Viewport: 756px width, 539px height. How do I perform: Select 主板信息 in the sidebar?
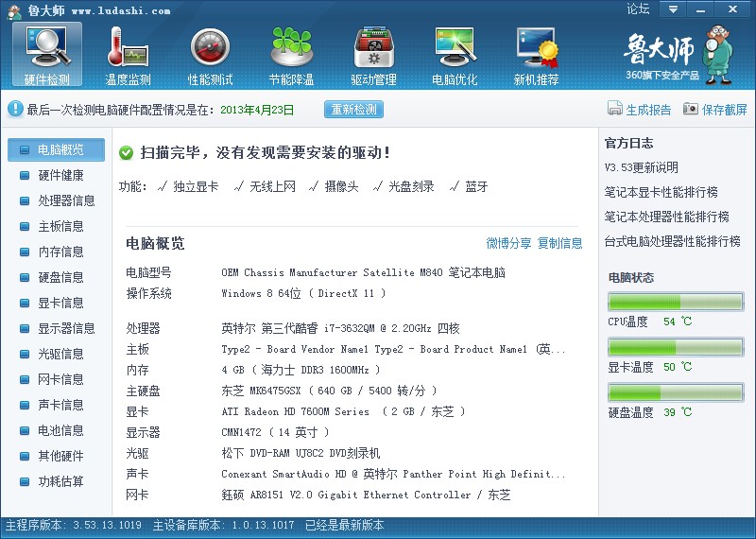coord(57,226)
